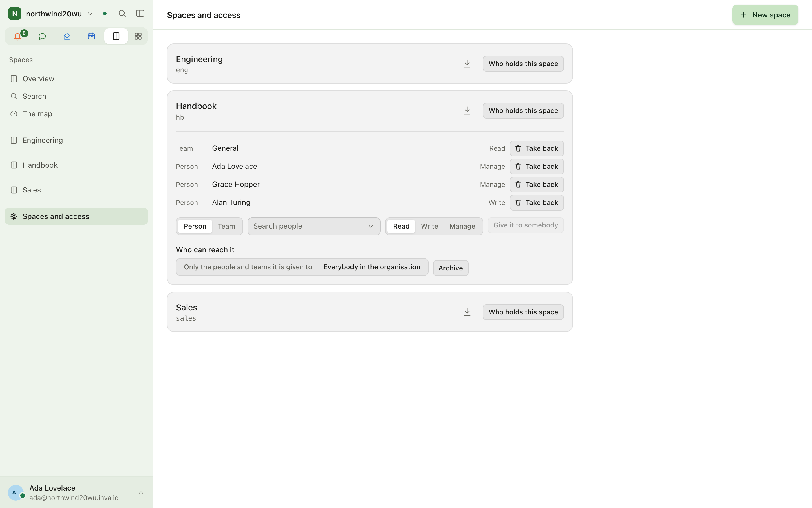Expand the northwind20wu workspace switcher
Viewport: 812px width, 508px height.
coord(90,14)
